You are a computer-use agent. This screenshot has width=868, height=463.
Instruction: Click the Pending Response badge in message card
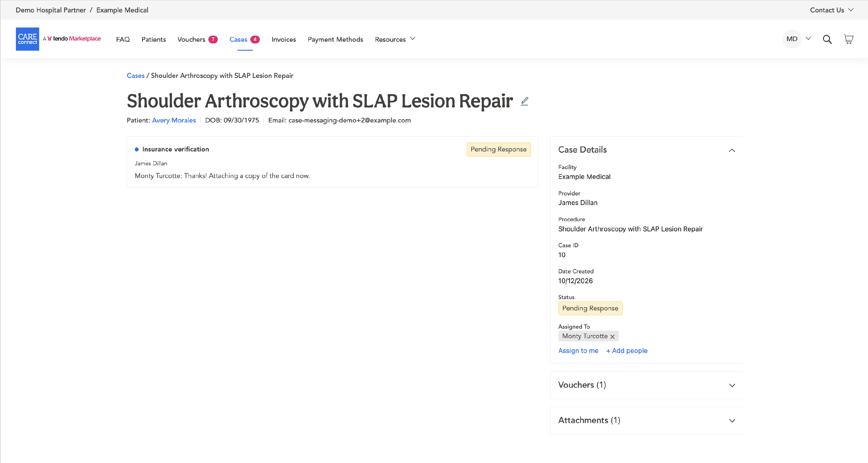498,149
